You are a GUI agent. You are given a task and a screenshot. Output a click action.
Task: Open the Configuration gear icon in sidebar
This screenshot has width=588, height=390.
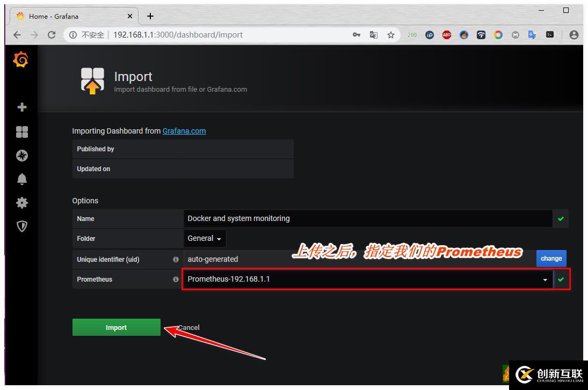pyautogui.click(x=22, y=203)
